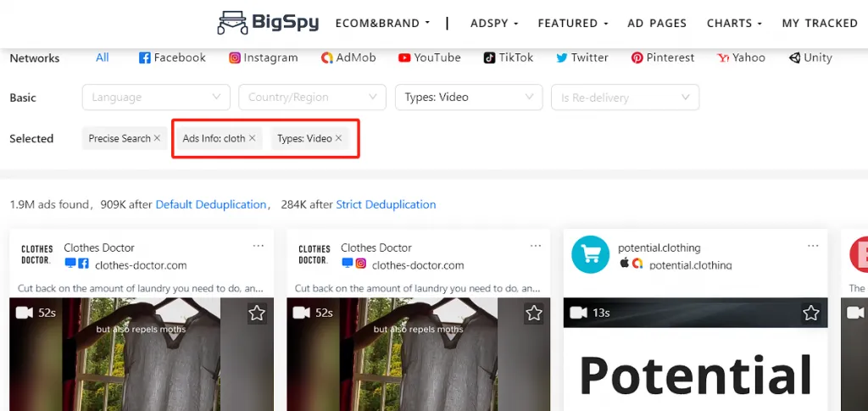Open the Types: Video dropdown
Viewport: 868px width, 411px height.
point(469,97)
